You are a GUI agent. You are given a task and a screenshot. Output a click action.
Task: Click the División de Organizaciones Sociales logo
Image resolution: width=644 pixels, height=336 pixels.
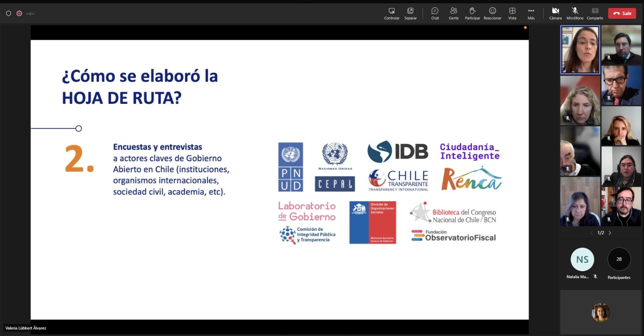[373, 222]
